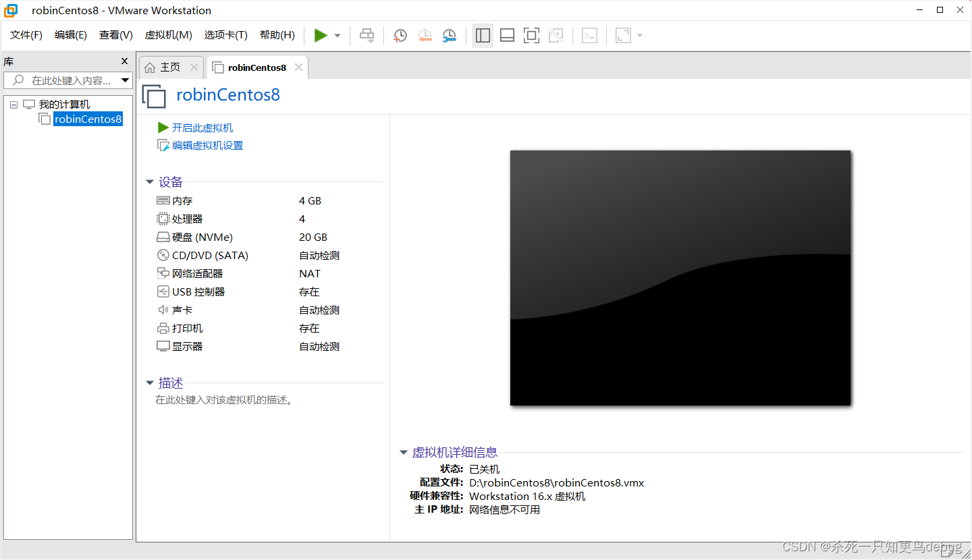
Task: Click the green power on toolbar button
Action: pyautogui.click(x=321, y=35)
